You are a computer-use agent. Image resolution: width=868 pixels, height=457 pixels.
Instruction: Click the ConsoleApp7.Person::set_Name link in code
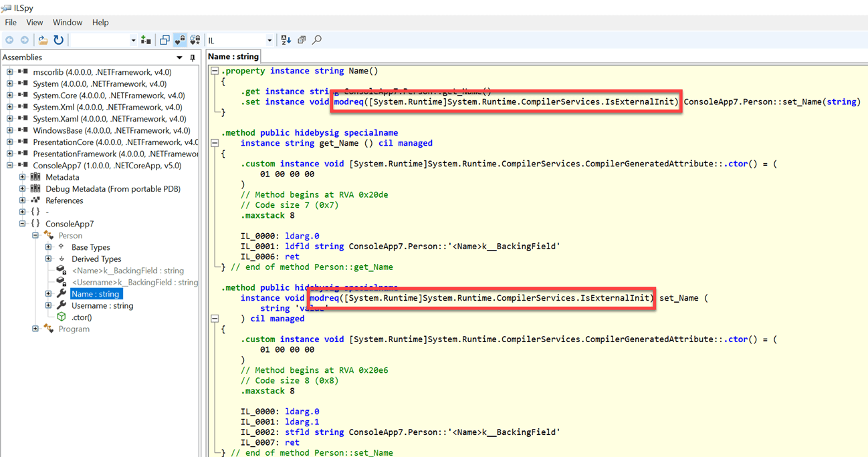coord(753,102)
